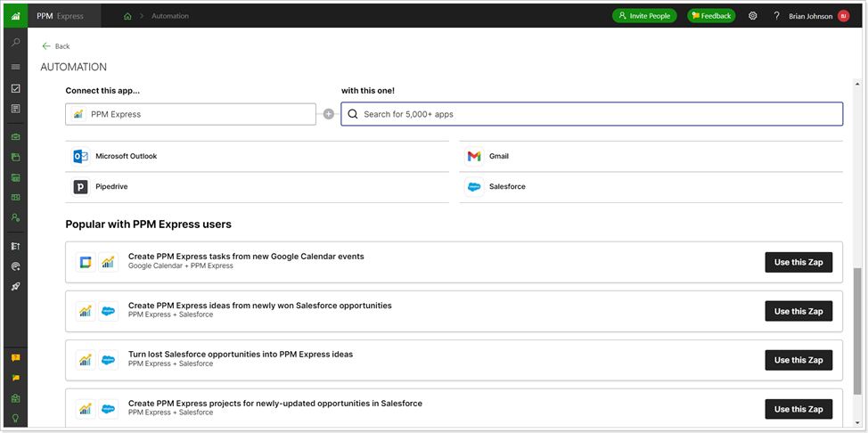Open the target/objectives icon in the sidebar
This screenshot has height=433, width=868.
(x=15, y=266)
